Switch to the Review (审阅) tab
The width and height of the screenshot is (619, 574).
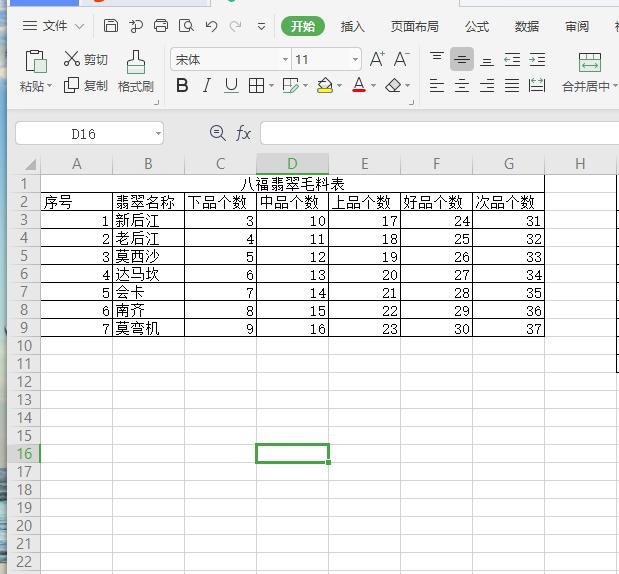[x=577, y=26]
